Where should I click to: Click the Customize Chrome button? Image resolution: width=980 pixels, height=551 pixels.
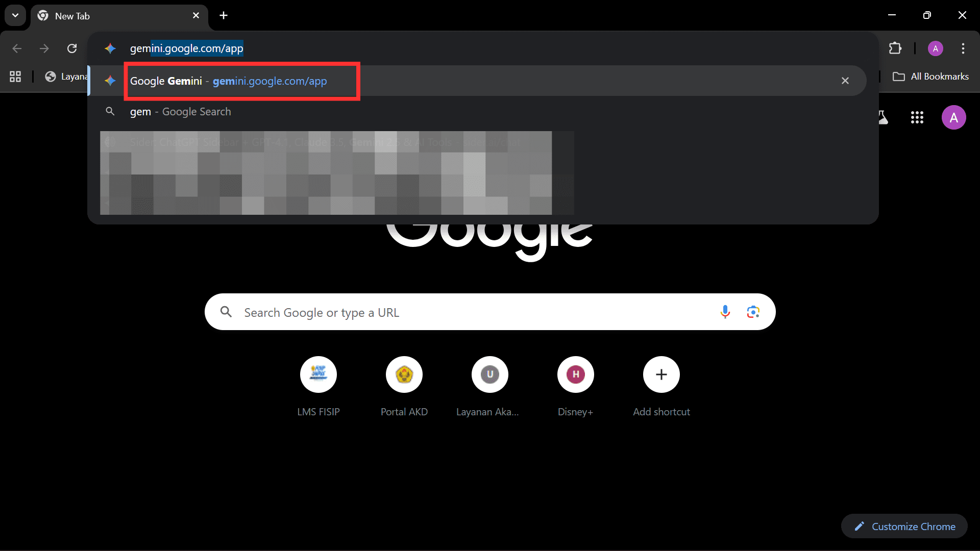(x=904, y=526)
